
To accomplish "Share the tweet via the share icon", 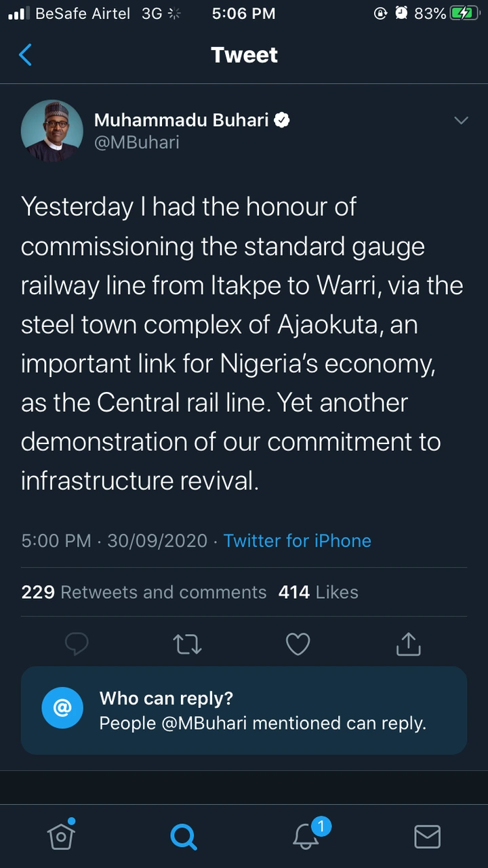I will pyautogui.click(x=408, y=644).
